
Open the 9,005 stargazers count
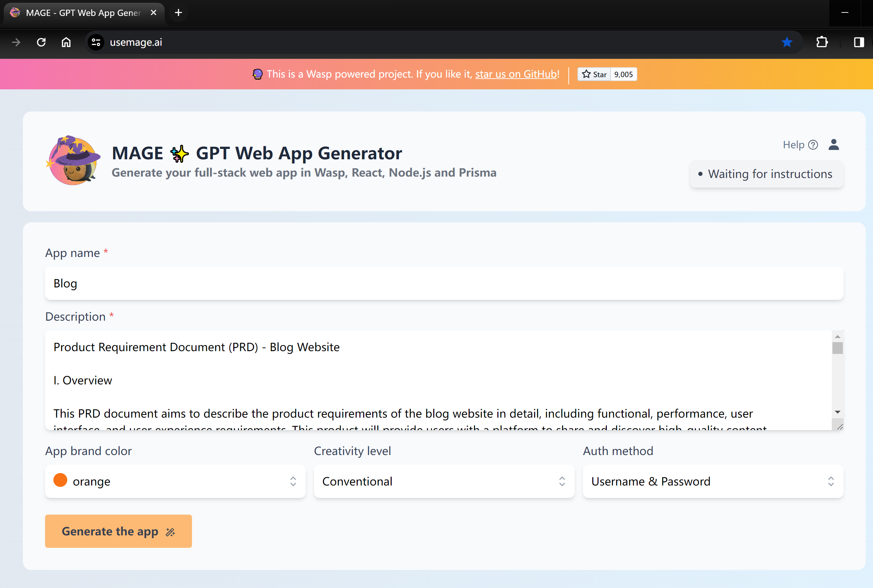(623, 74)
